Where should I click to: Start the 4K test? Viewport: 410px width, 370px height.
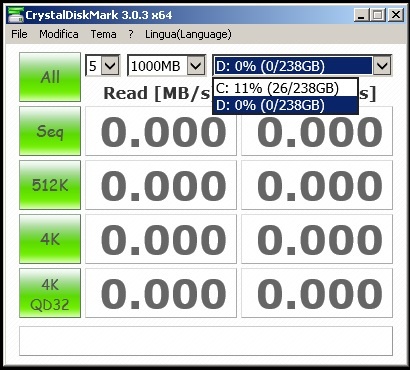(x=50, y=239)
